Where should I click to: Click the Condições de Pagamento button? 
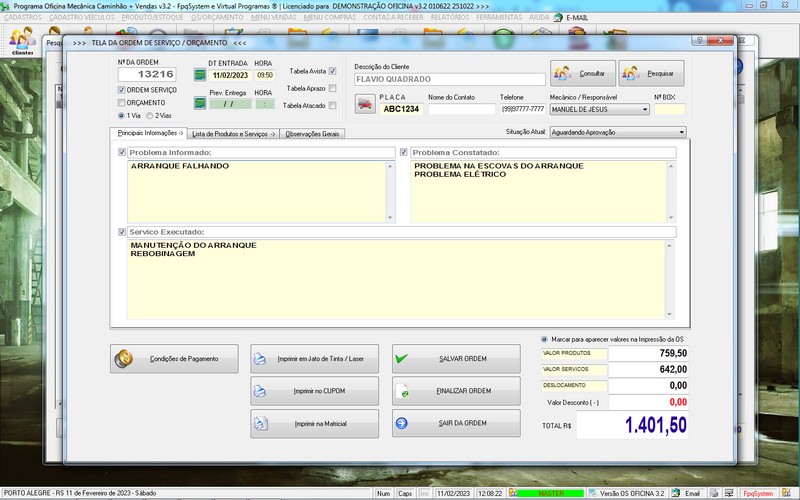174,359
